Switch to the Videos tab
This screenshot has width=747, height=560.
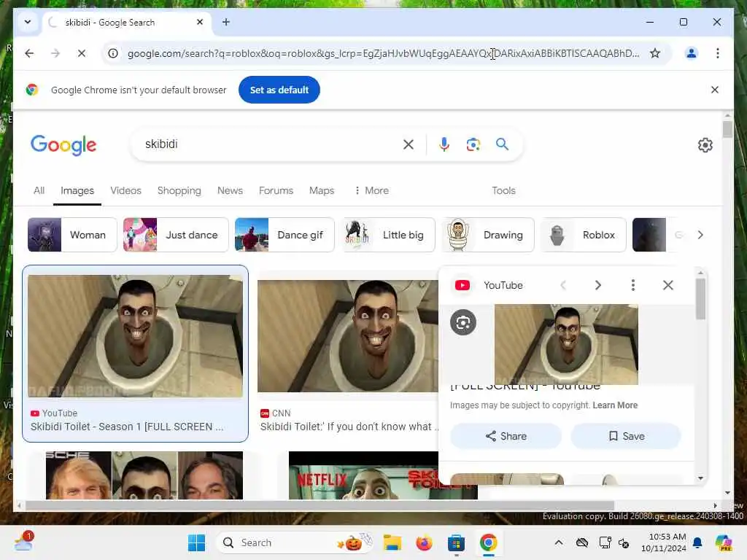tap(125, 190)
